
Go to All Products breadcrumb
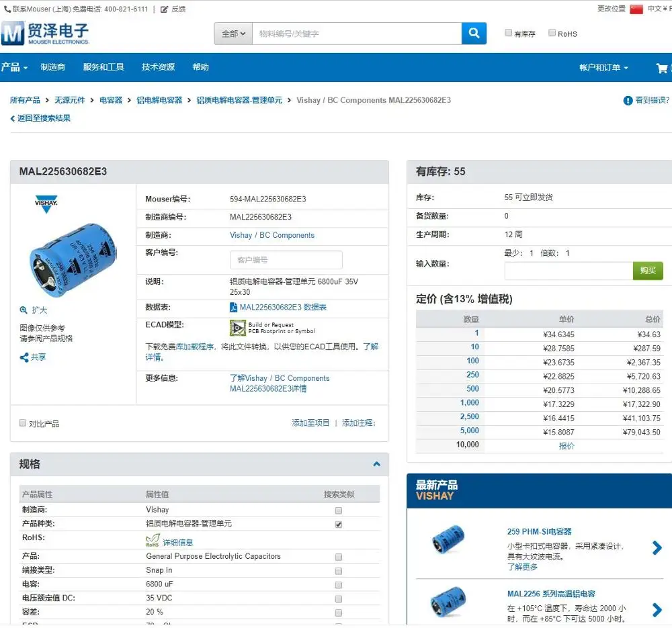25,100
